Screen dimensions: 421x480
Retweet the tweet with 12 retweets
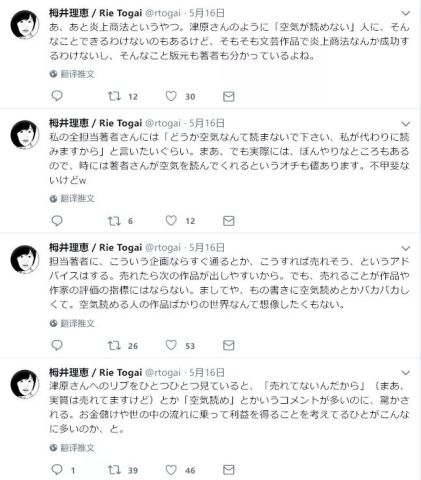pos(114,96)
